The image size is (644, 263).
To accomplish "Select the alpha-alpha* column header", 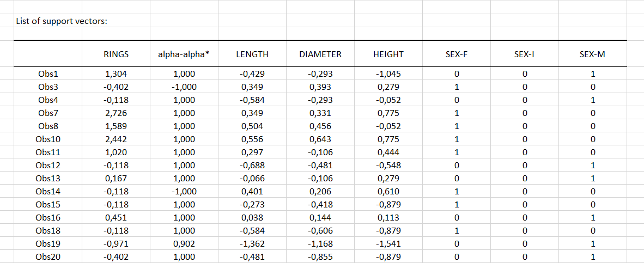I will coord(184,54).
